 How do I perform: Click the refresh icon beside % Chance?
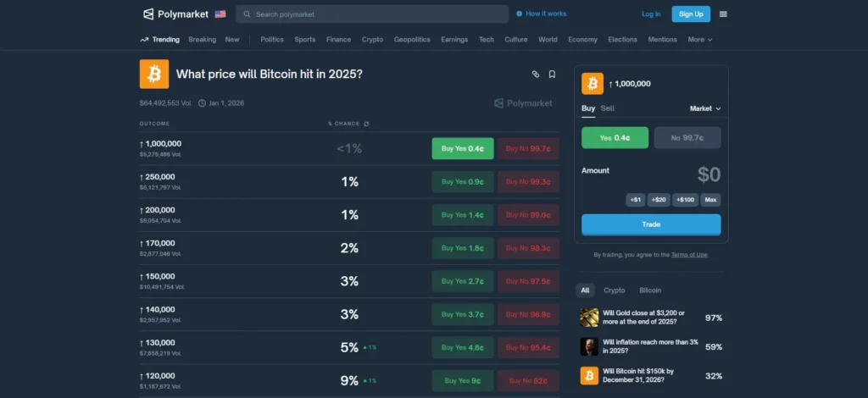click(x=366, y=124)
